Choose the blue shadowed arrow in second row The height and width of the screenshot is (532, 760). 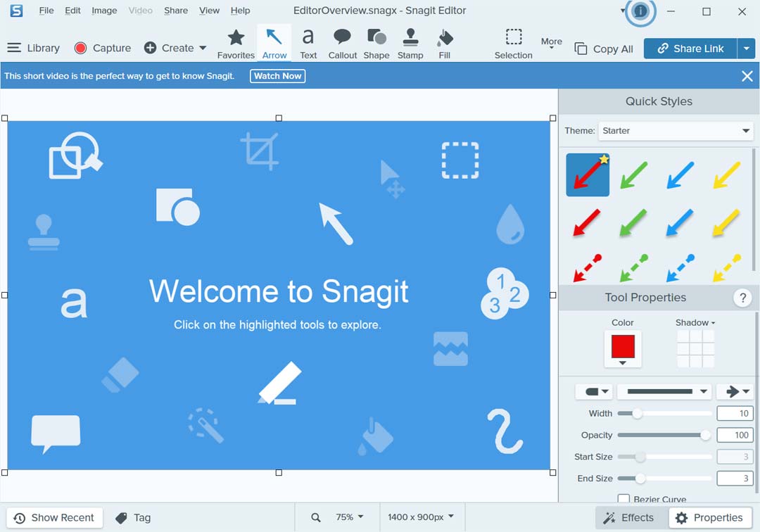(680, 222)
